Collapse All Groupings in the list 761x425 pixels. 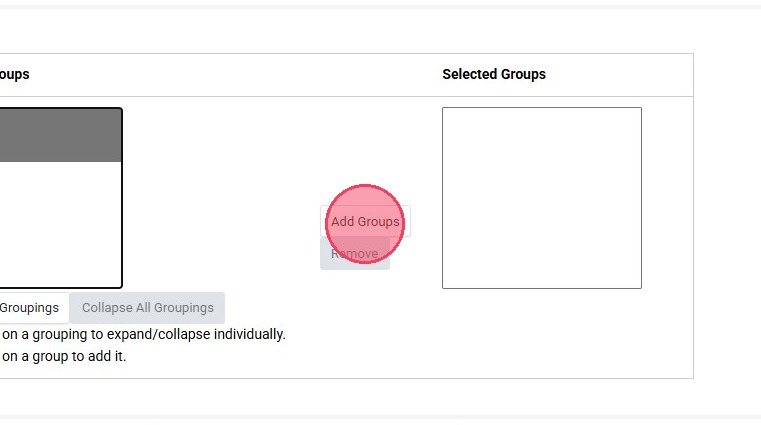click(147, 308)
